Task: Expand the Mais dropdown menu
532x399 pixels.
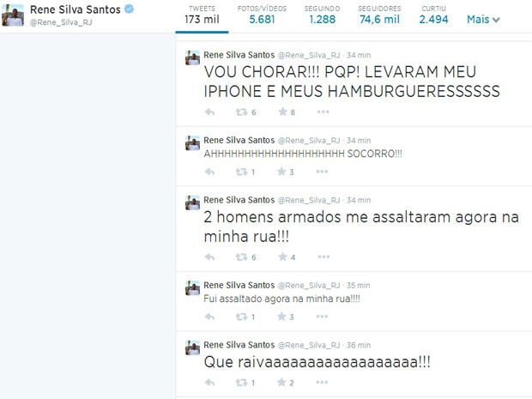Action: [483, 20]
